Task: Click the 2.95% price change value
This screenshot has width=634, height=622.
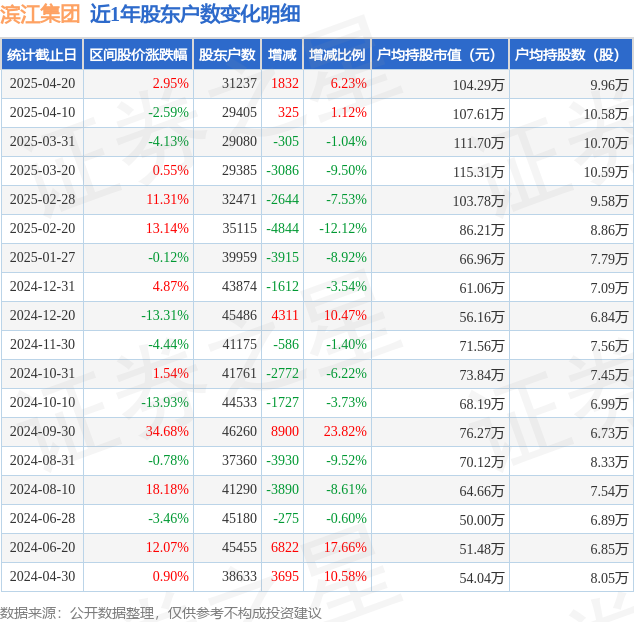Action: coord(171,83)
